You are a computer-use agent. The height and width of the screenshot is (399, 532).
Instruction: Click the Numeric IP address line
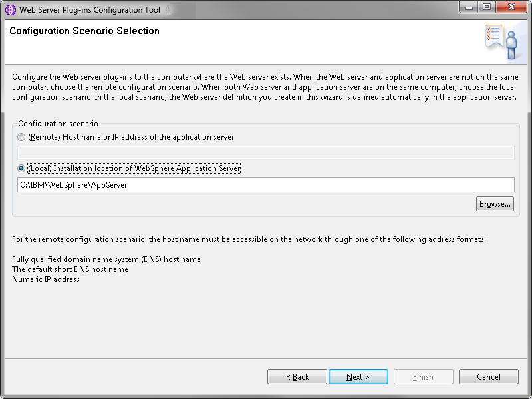point(46,279)
